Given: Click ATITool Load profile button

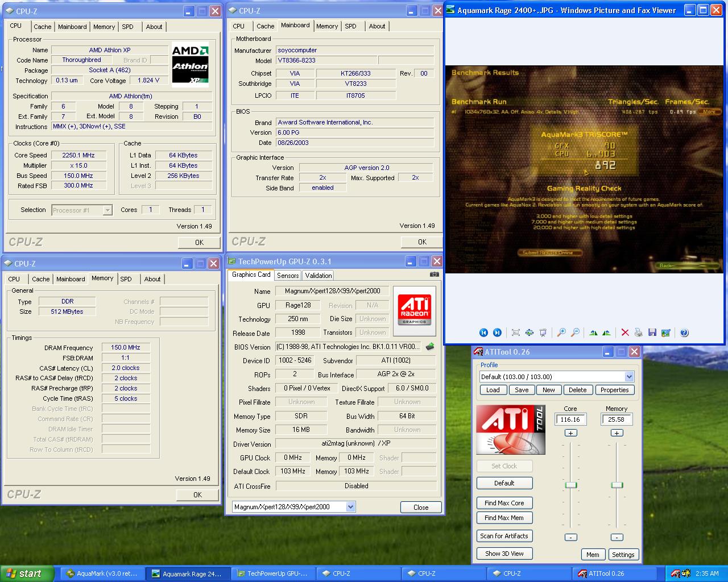Looking at the screenshot, I should (x=493, y=390).
